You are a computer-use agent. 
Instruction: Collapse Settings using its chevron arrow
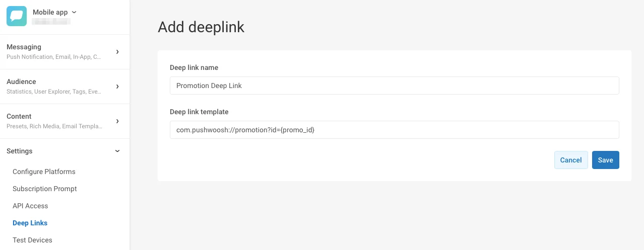(117, 151)
